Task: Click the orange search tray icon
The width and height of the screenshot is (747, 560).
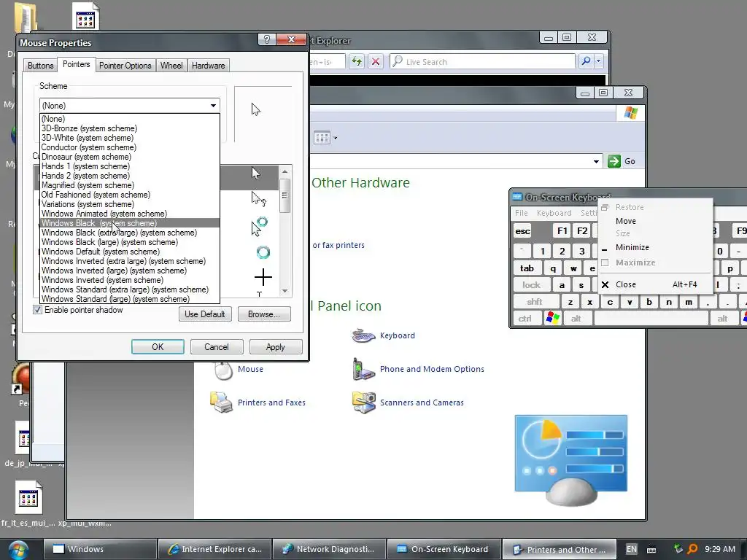Action: click(x=692, y=549)
